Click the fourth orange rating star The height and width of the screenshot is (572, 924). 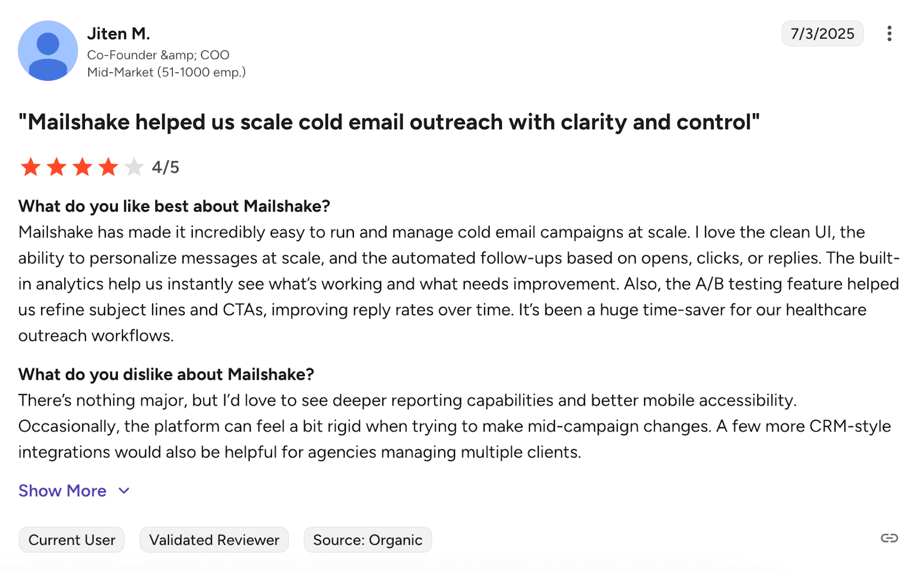coord(109,167)
